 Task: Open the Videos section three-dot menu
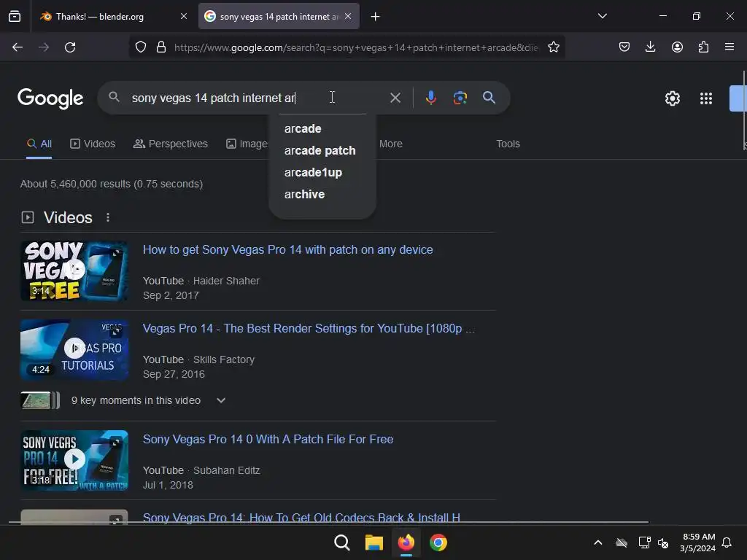click(108, 217)
